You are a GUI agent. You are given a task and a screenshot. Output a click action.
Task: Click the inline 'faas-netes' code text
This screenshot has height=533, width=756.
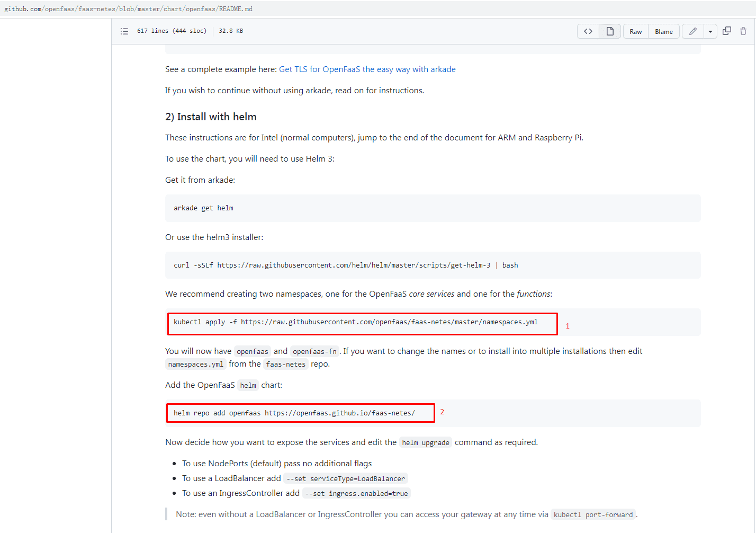(x=286, y=364)
